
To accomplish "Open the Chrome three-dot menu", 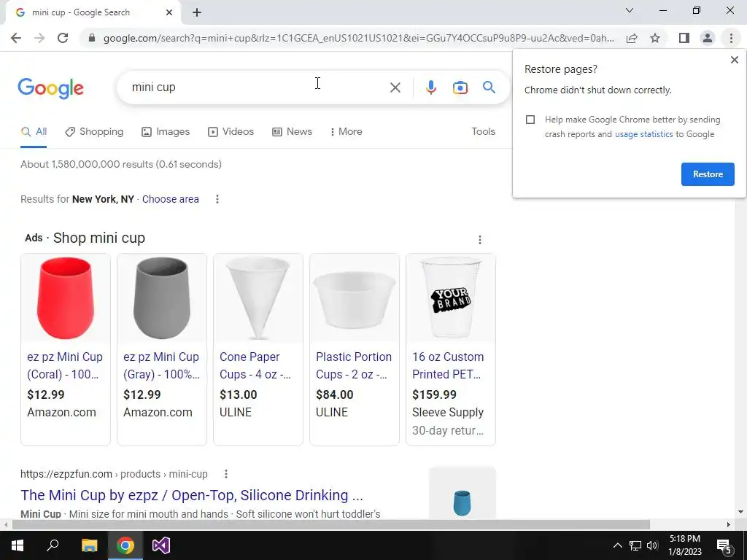I will pos(731,38).
